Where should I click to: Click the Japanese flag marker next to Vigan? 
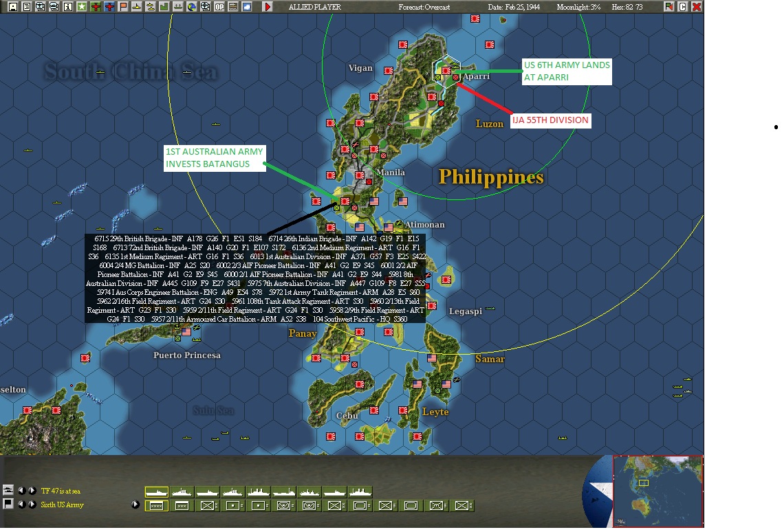[x=389, y=71]
